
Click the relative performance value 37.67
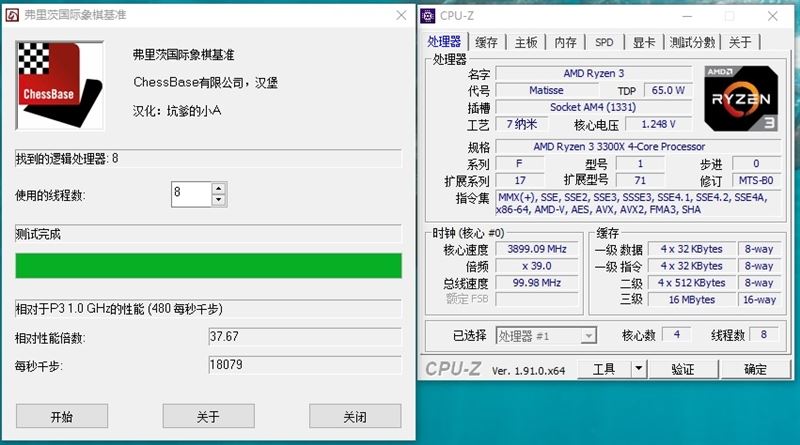point(305,337)
